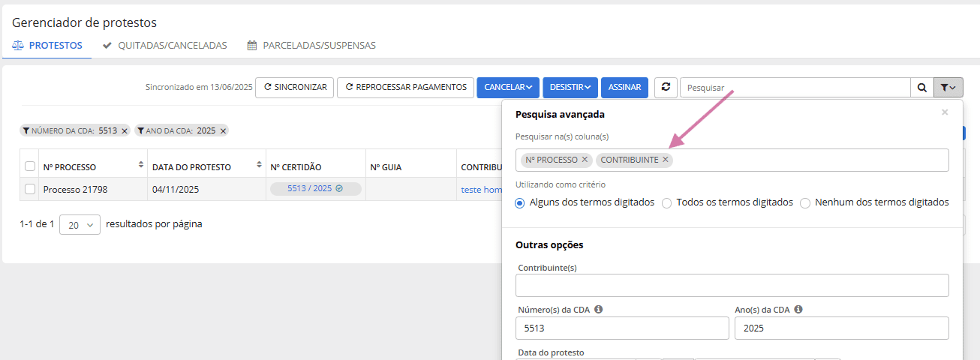Open the DESISTIR dropdown button
The image size is (980, 360).
[x=570, y=87]
